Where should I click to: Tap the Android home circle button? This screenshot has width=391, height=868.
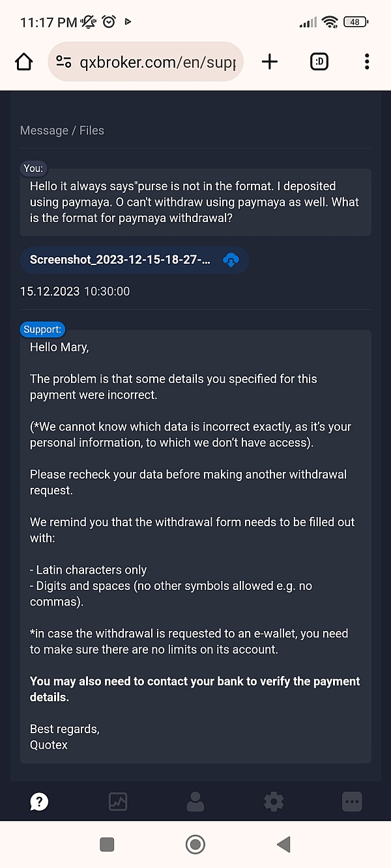(195, 845)
